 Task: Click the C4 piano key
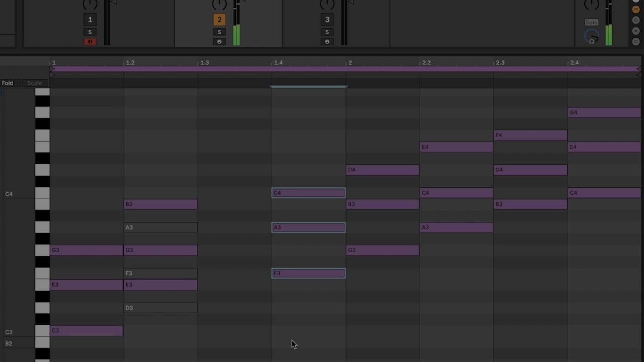point(42,193)
